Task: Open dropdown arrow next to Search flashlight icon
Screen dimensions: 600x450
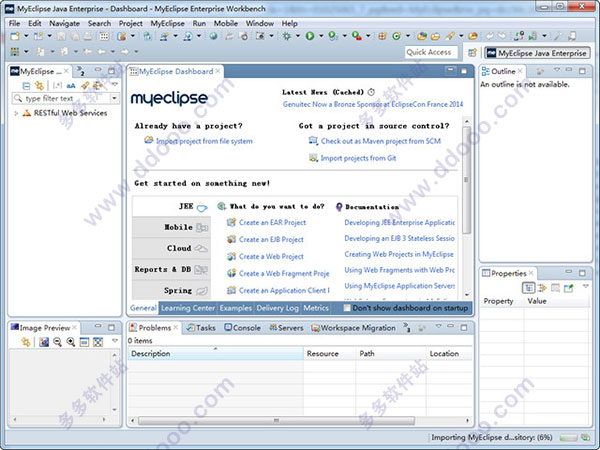Action: 461,36
